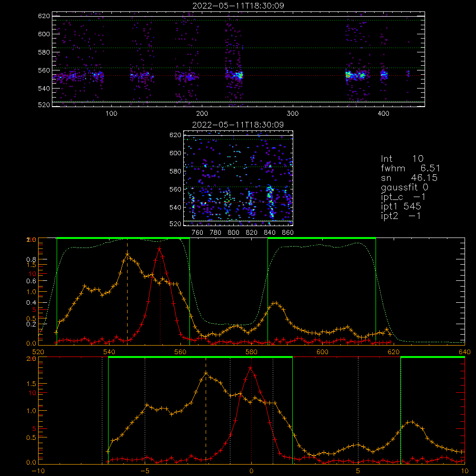Click the thick green bar above the 585–615 range
This screenshot has height=476, width=476.
322,238
